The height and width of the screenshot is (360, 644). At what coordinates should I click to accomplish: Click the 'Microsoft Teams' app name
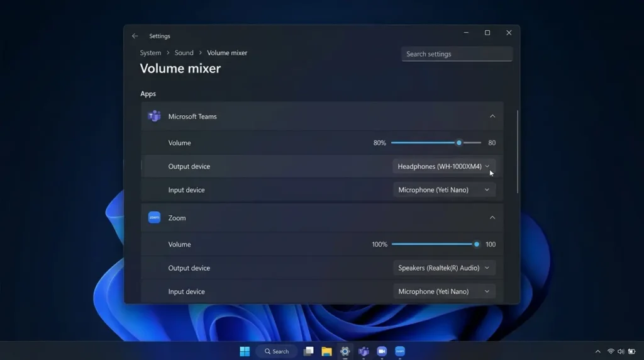(x=192, y=116)
